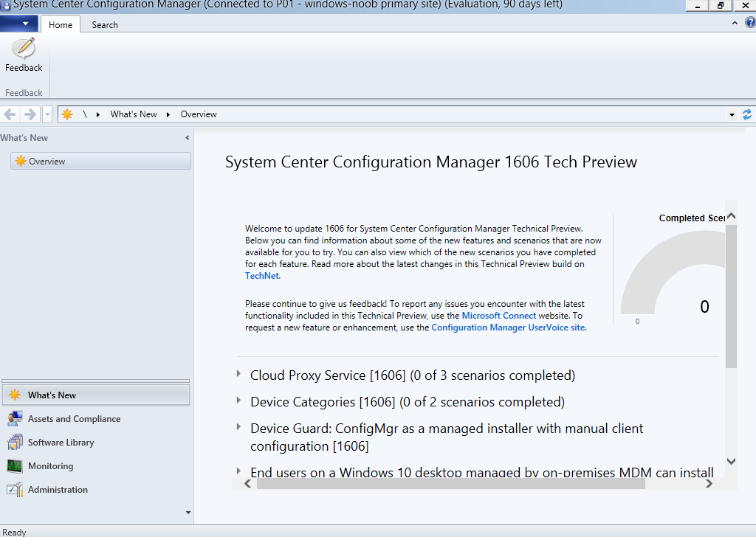Select What's New breadcrumb in address bar

coord(134,114)
